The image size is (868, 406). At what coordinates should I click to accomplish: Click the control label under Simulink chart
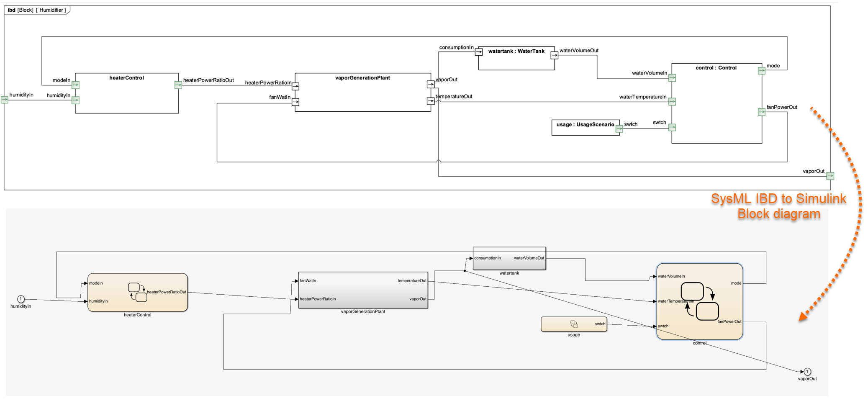(700, 343)
